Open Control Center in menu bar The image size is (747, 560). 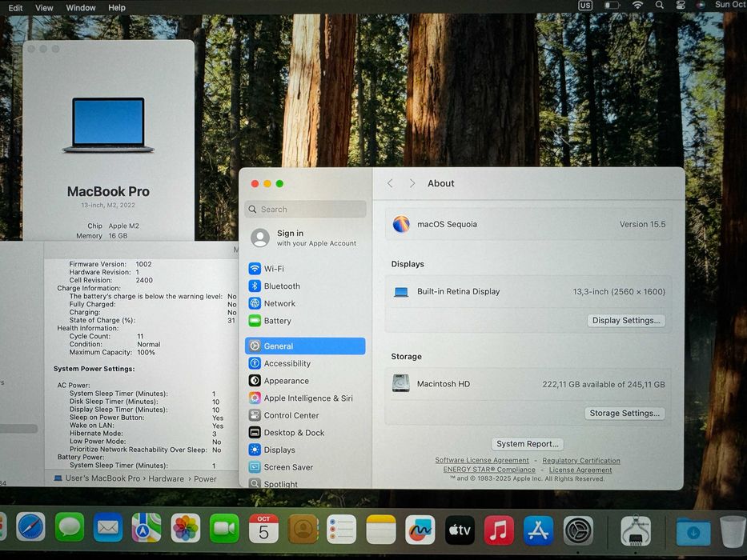click(x=681, y=6)
